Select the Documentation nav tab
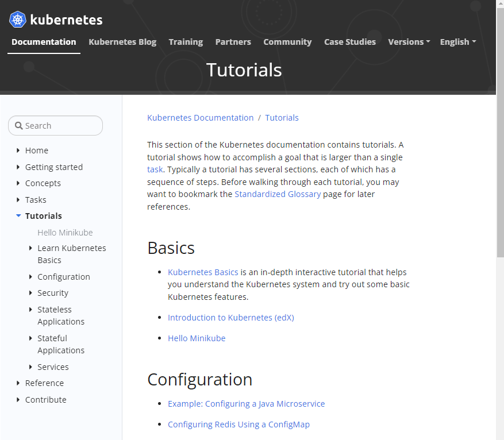Image resolution: width=504 pixels, height=440 pixels. pos(44,42)
